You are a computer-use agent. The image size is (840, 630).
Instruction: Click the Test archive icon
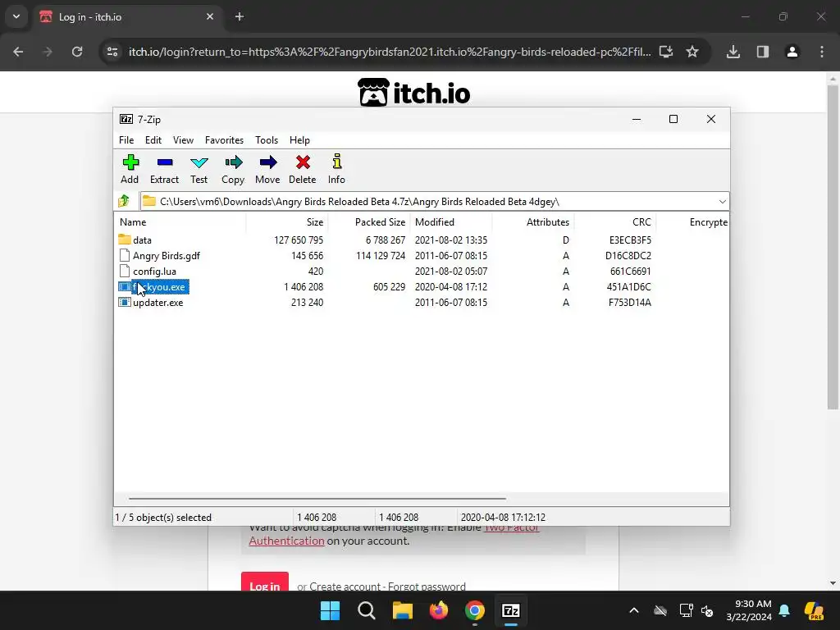[x=199, y=162]
